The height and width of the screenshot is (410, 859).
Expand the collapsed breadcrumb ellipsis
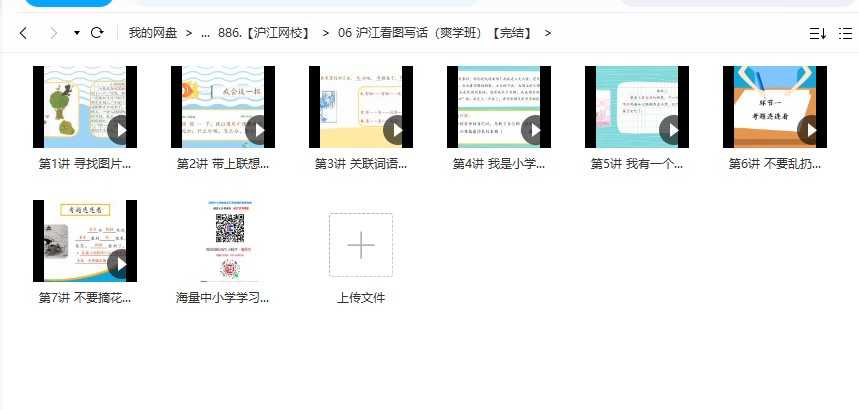[205, 33]
